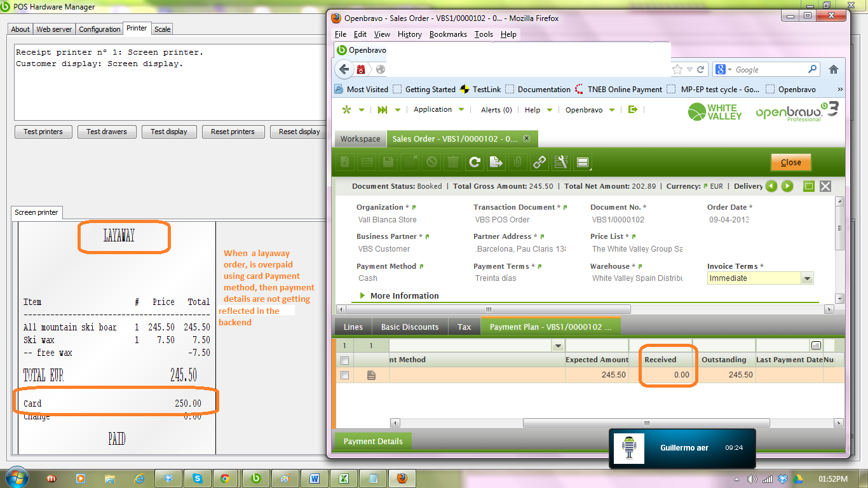Go to next record with green right arrow
Viewport: 868px width, 488px height.
(787, 186)
